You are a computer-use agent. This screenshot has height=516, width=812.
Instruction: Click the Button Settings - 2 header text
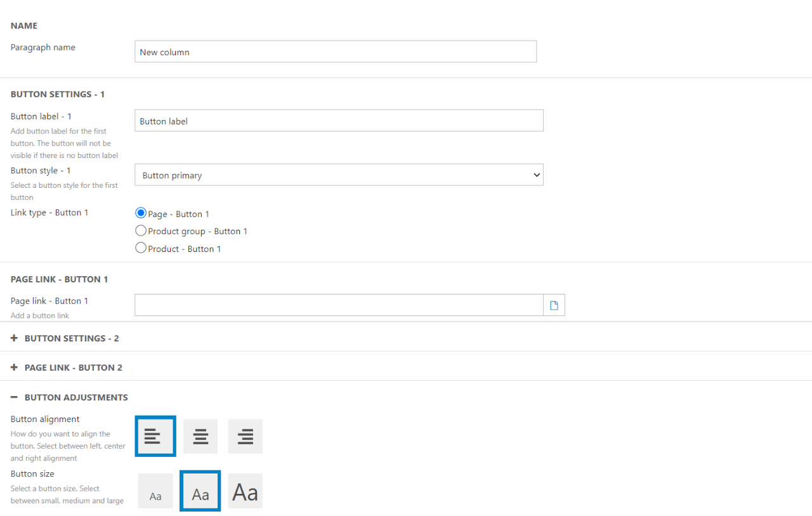point(72,338)
